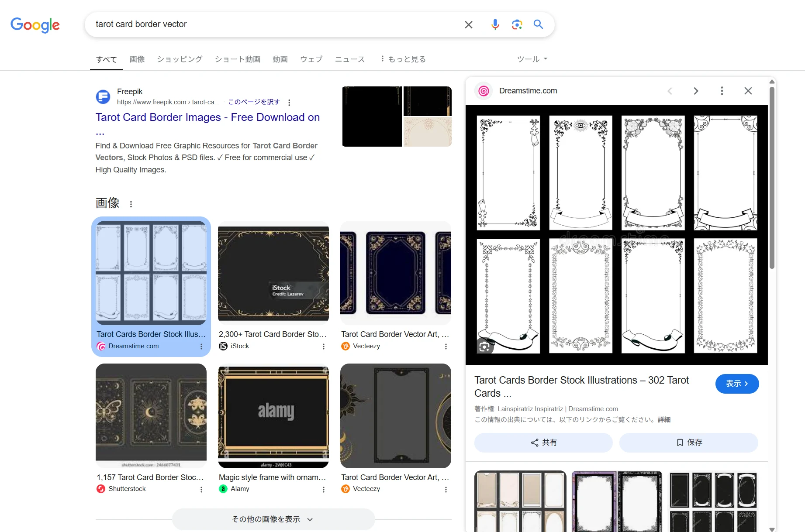Screen dimensions: 805x532
Task: Click the 画像 section heading
Action: [x=107, y=203]
